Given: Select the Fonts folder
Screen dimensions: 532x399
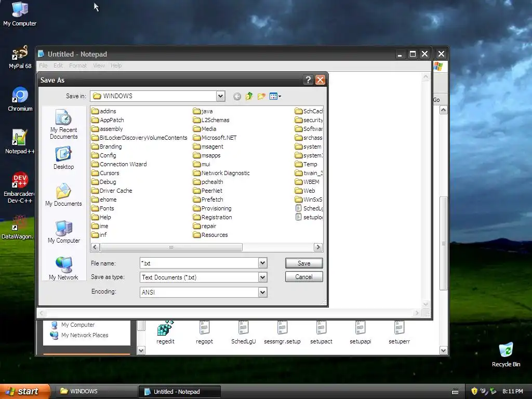Looking at the screenshot, I should [103, 208].
